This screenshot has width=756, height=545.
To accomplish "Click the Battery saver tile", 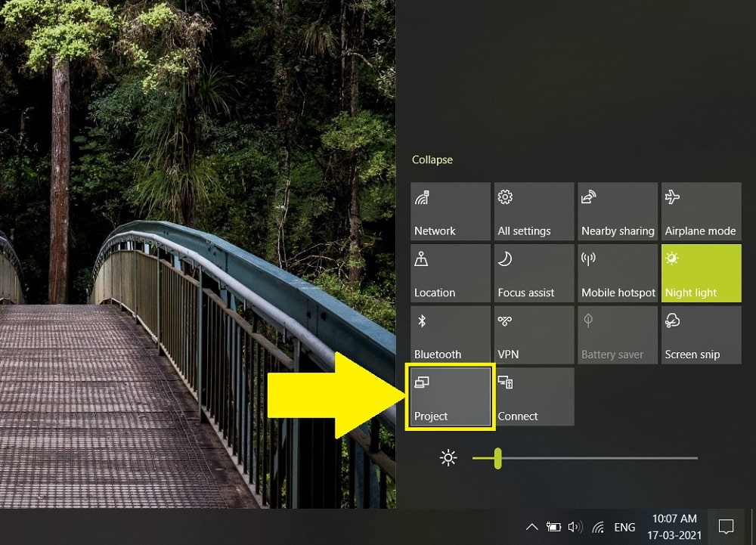I will (x=618, y=335).
